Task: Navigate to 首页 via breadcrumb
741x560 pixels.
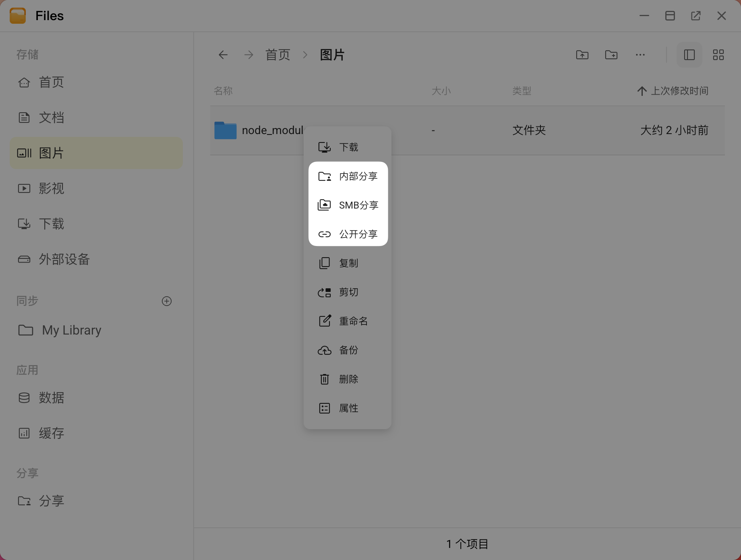Action: tap(277, 55)
